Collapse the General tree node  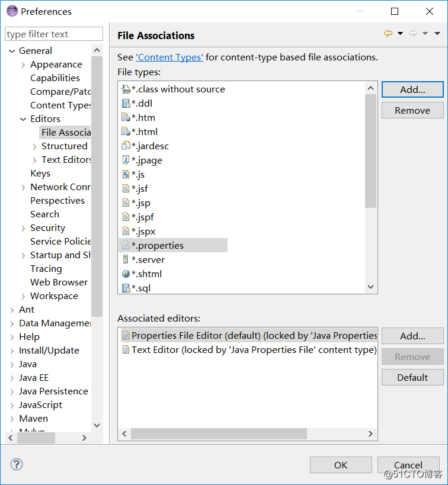(12, 51)
